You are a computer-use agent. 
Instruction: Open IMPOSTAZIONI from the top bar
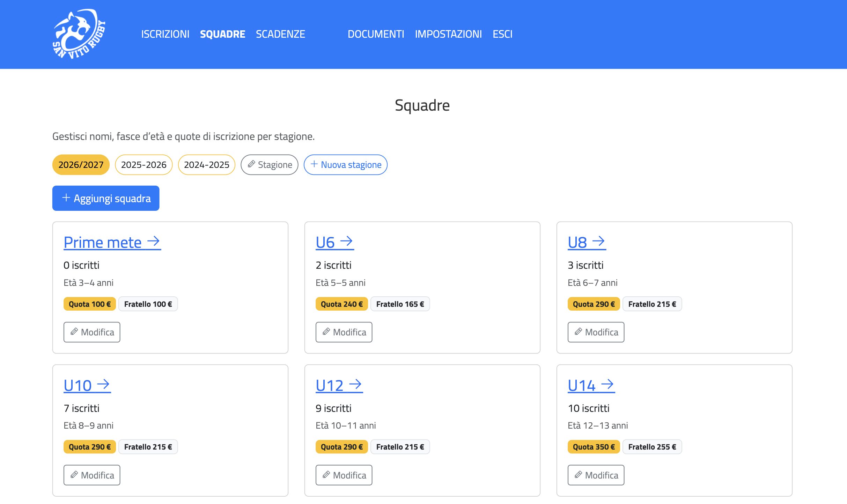[x=448, y=34]
